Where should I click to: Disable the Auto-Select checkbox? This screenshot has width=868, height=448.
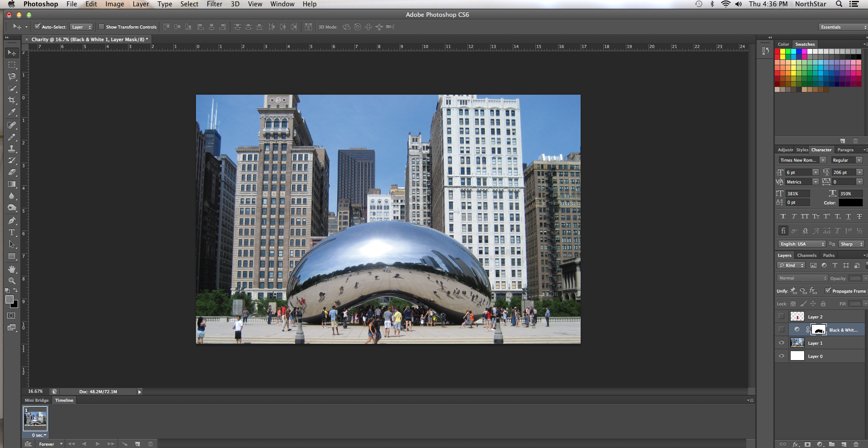point(38,27)
